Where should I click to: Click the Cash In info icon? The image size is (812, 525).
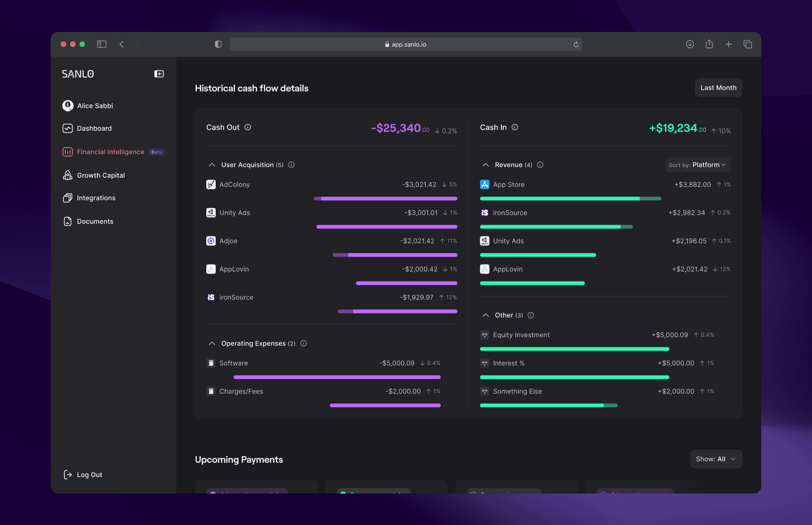pos(515,127)
